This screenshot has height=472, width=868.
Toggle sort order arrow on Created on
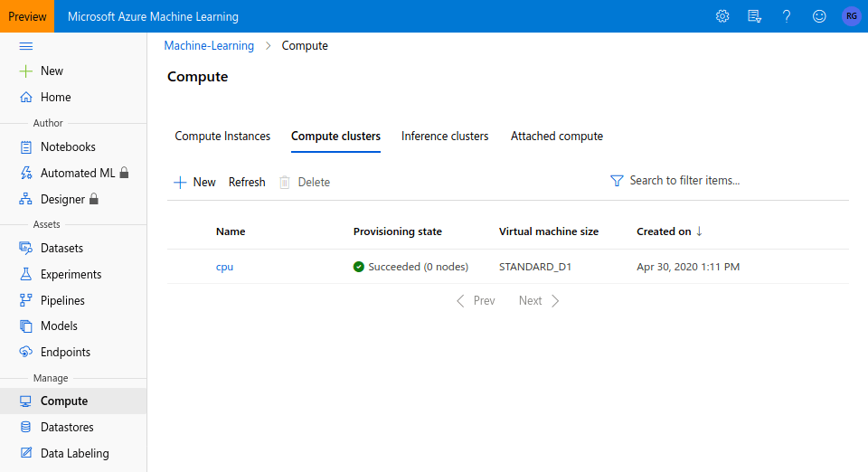point(699,231)
